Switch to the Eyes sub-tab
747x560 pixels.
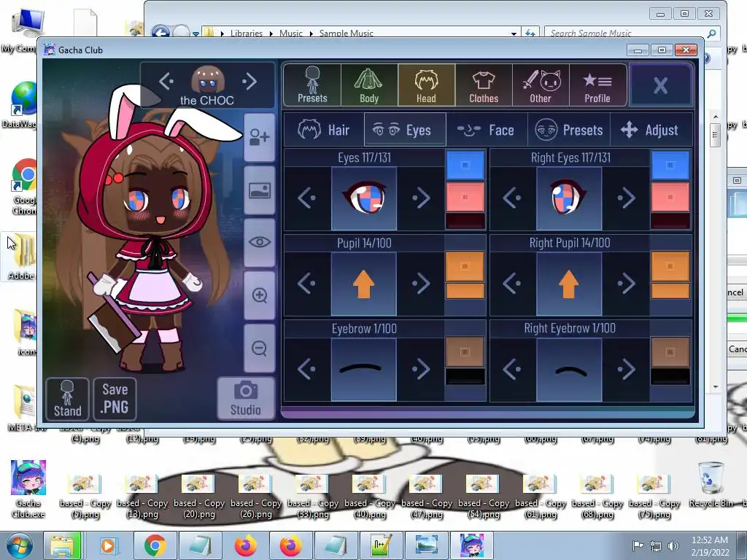(x=405, y=130)
